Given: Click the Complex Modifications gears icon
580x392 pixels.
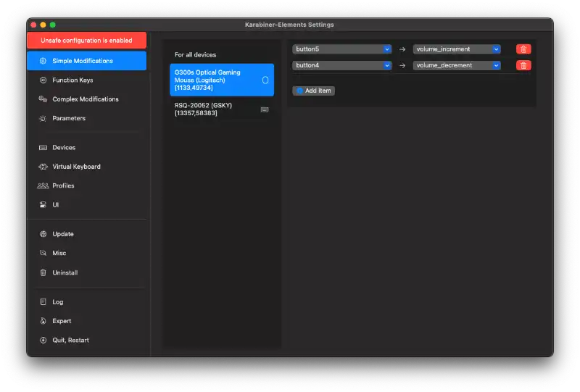Looking at the screenshot, I should (43, 99).
